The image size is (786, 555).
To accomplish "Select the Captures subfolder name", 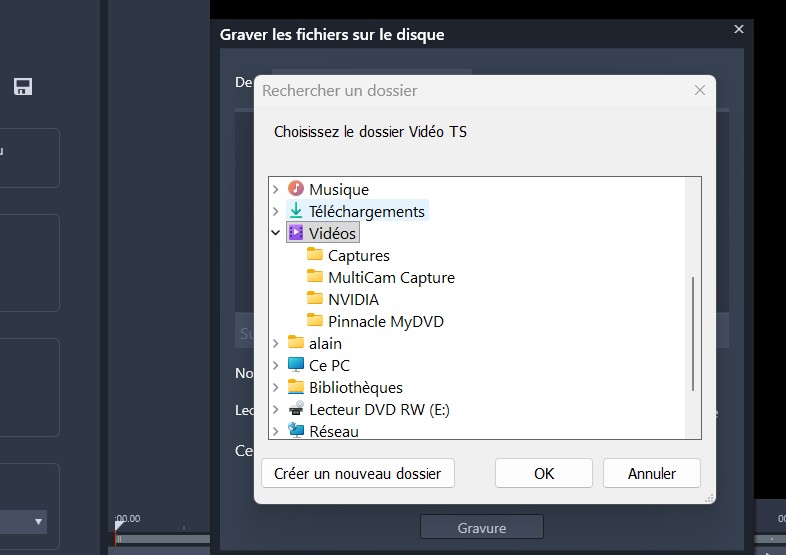I will coord(359,256).
